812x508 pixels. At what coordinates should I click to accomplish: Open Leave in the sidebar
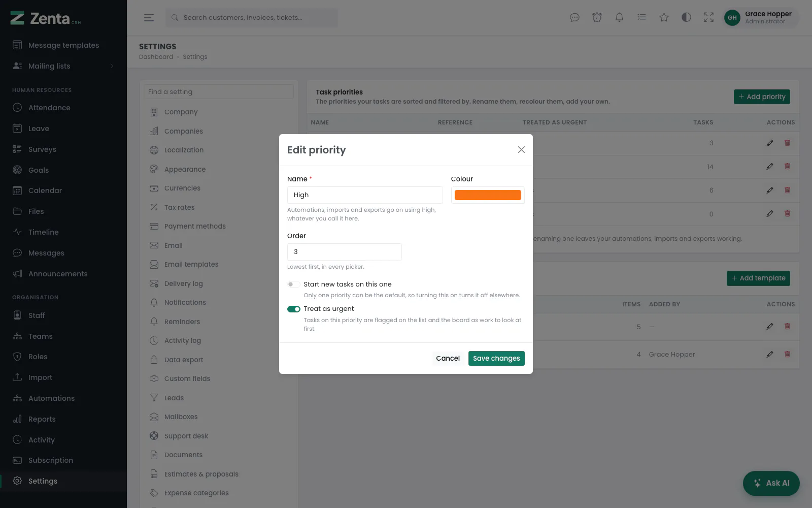[63, 129]
